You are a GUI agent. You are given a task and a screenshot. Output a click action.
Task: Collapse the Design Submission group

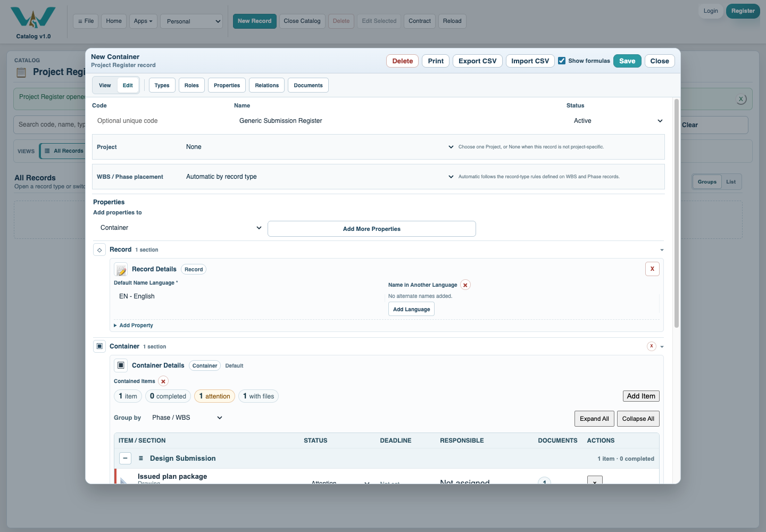click(x=125, y=459)
